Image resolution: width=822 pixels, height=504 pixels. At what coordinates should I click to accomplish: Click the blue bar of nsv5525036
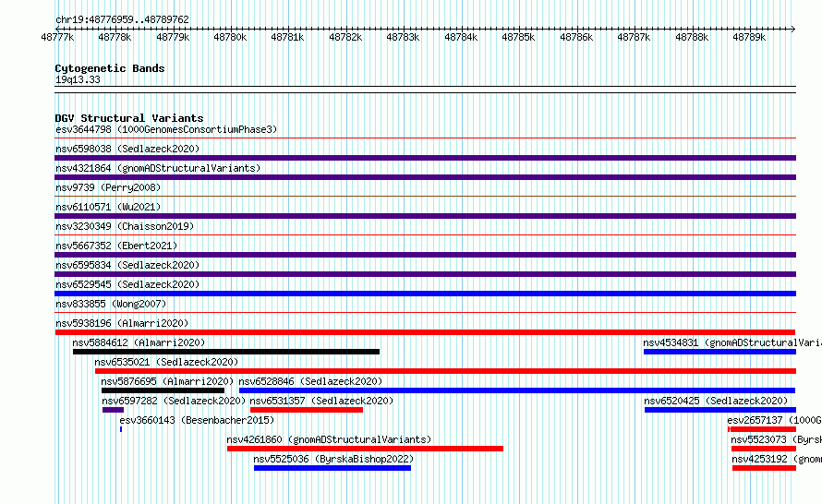[x=332, y=468]
